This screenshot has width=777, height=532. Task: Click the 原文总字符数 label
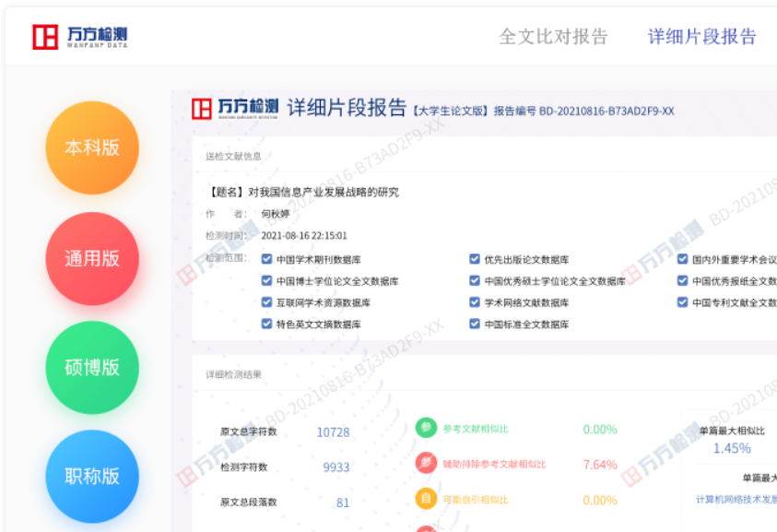[x=249, y=432]
